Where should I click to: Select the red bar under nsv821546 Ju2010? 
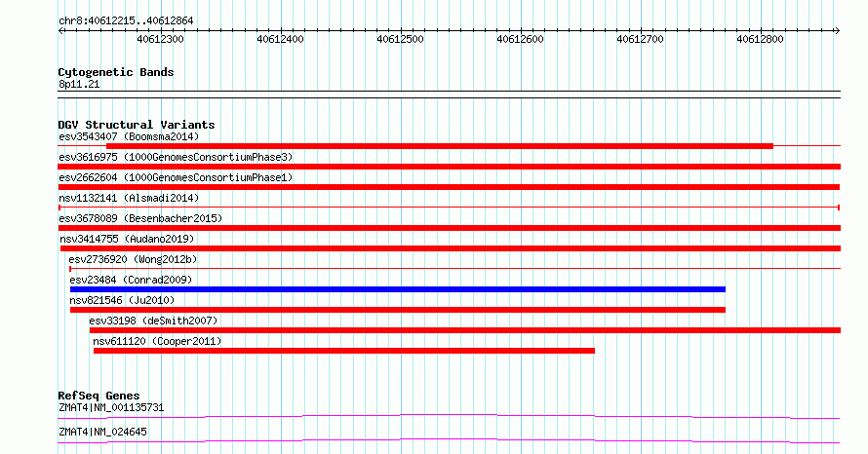pyautogui.click(x=398, y=310)
